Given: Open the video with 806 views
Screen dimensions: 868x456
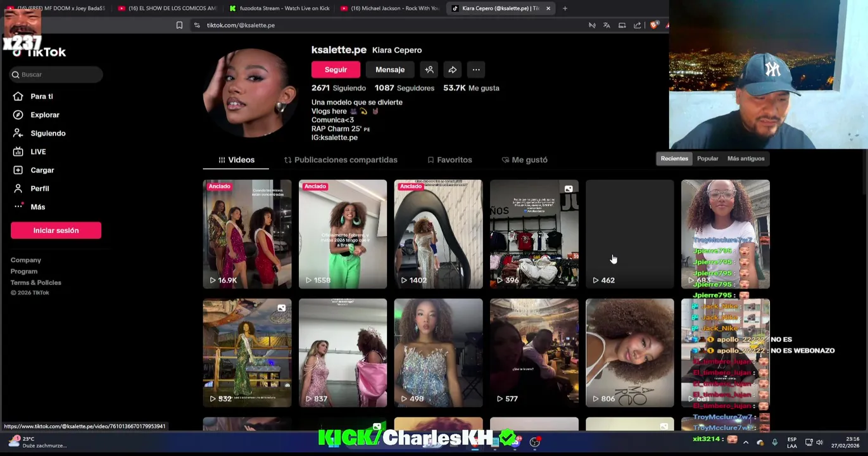Looking at the screenshot, I should [x=629, y=353].
